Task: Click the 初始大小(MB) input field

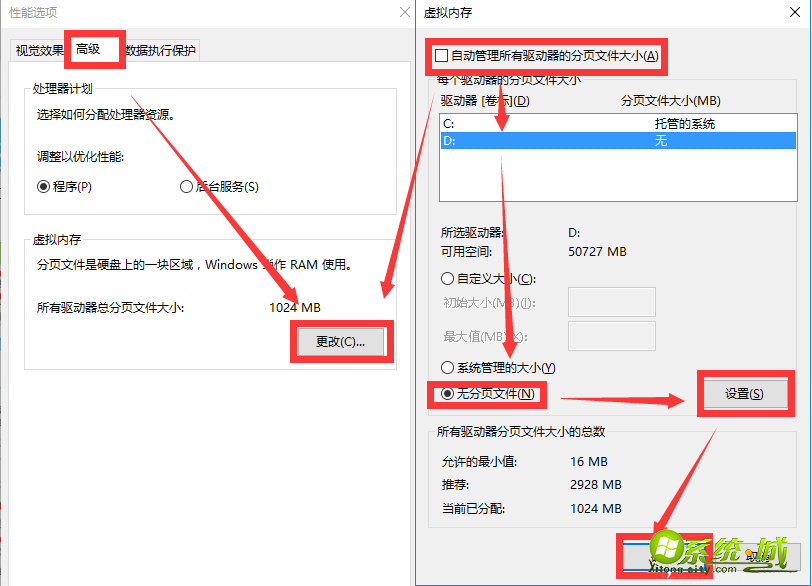Action: (x=611, y=302)
